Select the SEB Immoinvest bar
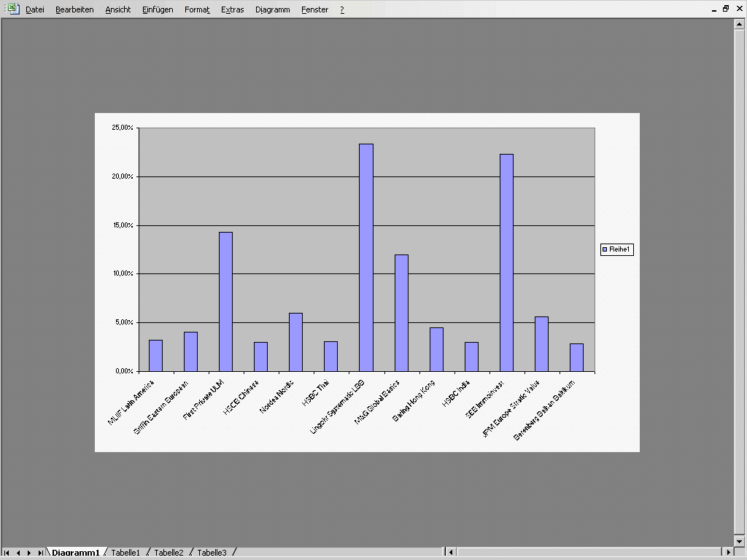Viewport: 747px width, 560px height. (x=506, y=262)
